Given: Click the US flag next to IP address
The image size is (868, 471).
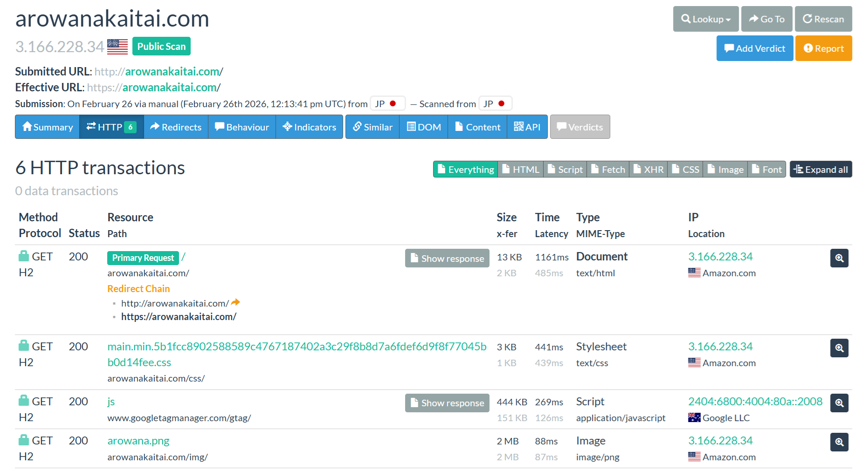Looking at the screenshot, I should (117, 47).
